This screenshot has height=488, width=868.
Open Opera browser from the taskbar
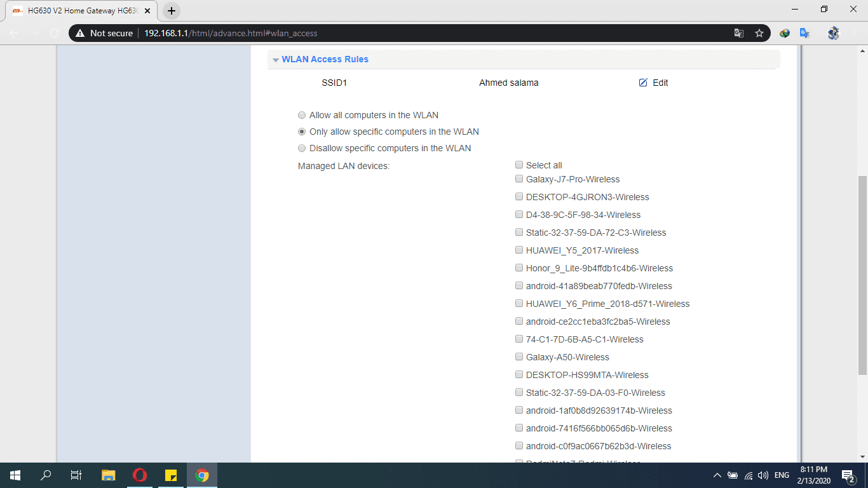pos(140,475)
